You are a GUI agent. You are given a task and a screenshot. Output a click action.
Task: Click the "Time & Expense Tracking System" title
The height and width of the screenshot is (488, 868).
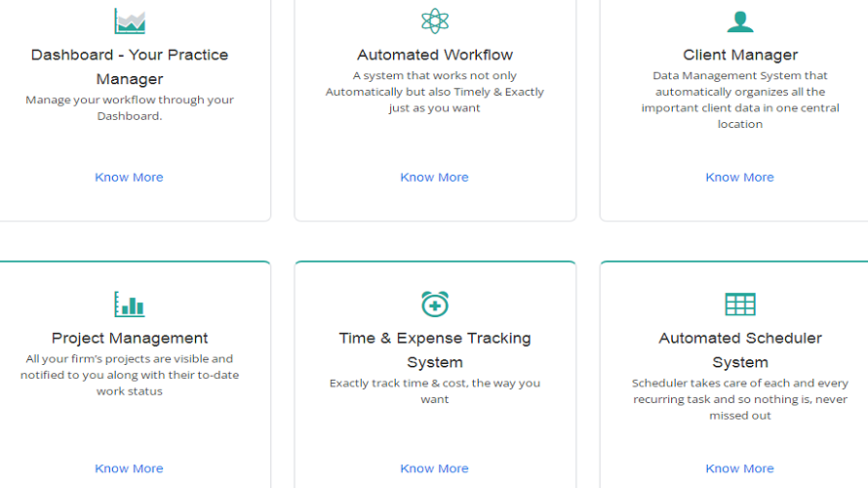click(435, 349)
